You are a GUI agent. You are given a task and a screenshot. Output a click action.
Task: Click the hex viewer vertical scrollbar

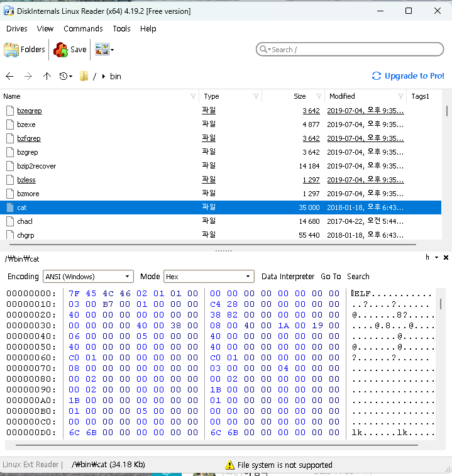pos(441,304)
